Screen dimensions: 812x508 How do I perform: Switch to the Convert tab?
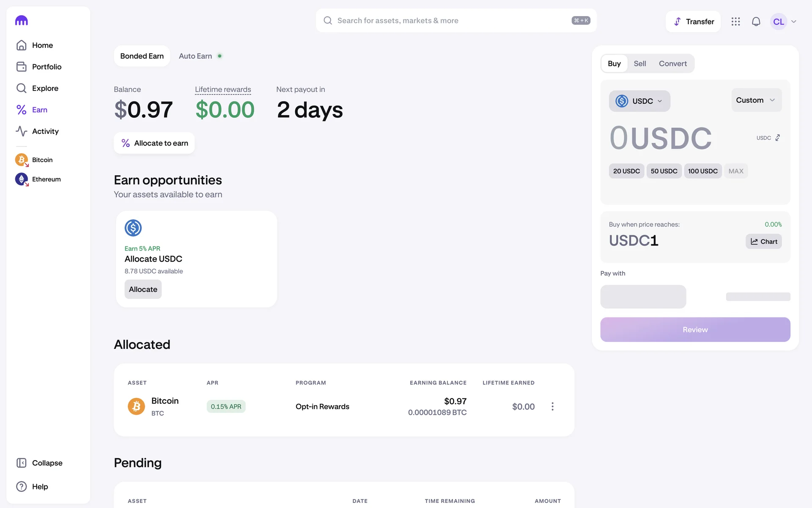(x=672, y=63)
